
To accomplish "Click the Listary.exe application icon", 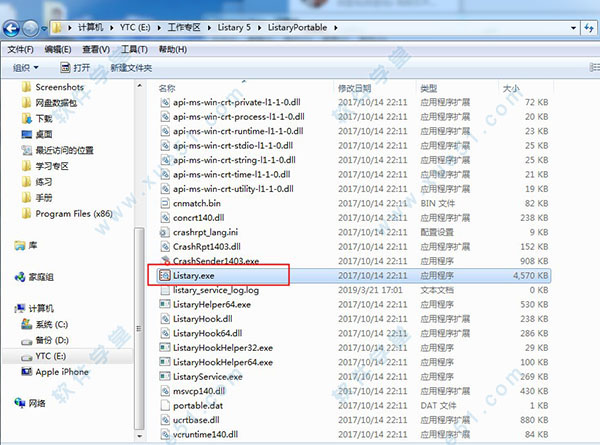I will coord(166,274).
